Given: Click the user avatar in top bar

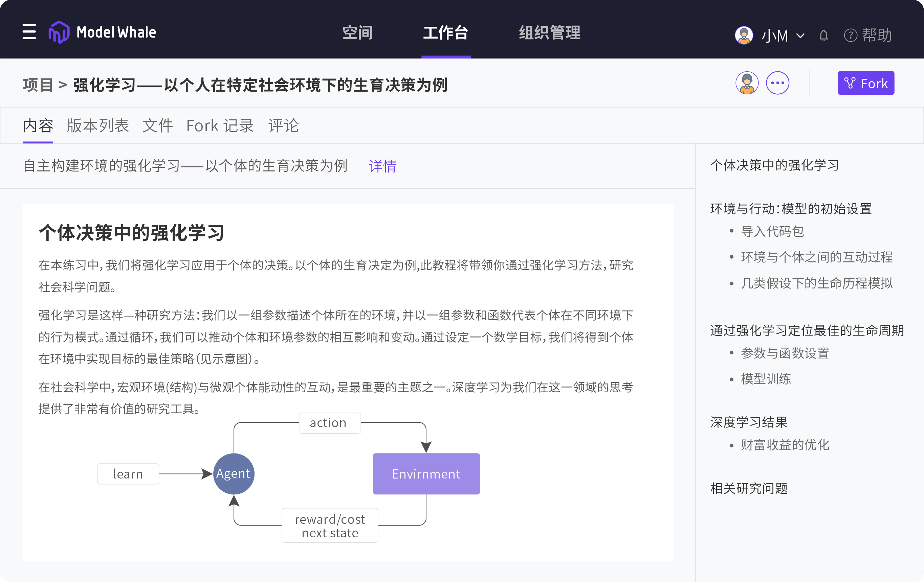Looking at the screenshot, I should tap(744, 35).
